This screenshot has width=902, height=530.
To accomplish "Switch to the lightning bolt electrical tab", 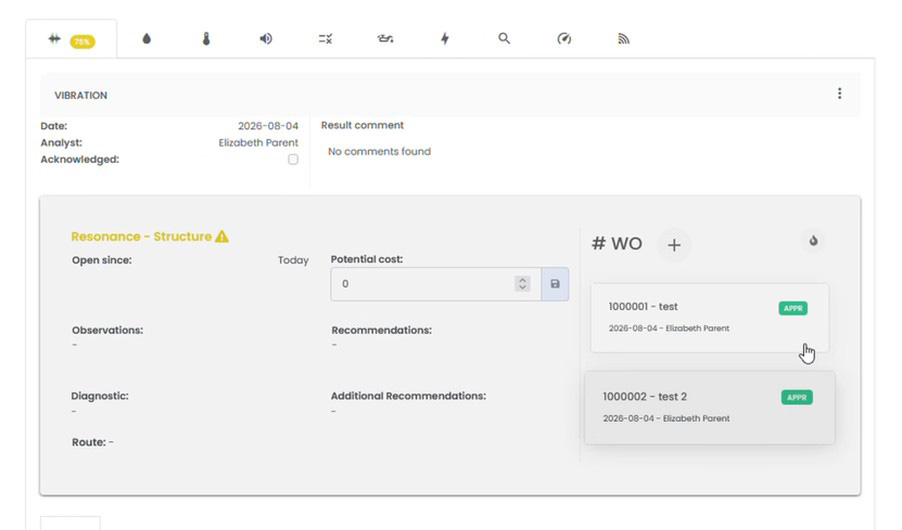I will coord(445,39).
